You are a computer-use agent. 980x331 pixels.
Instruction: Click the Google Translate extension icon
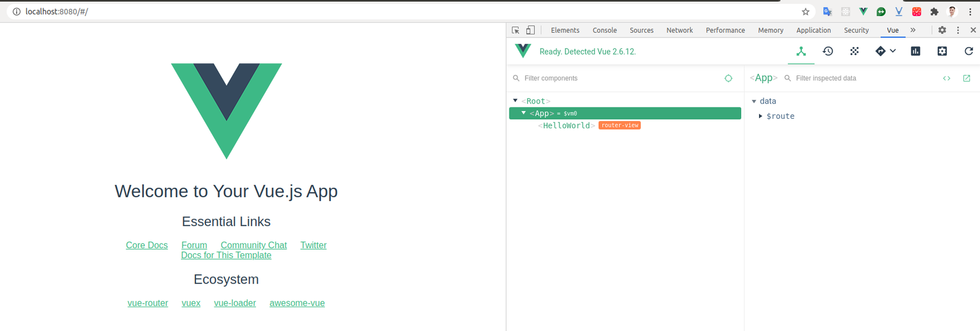(x=827, y=11)
